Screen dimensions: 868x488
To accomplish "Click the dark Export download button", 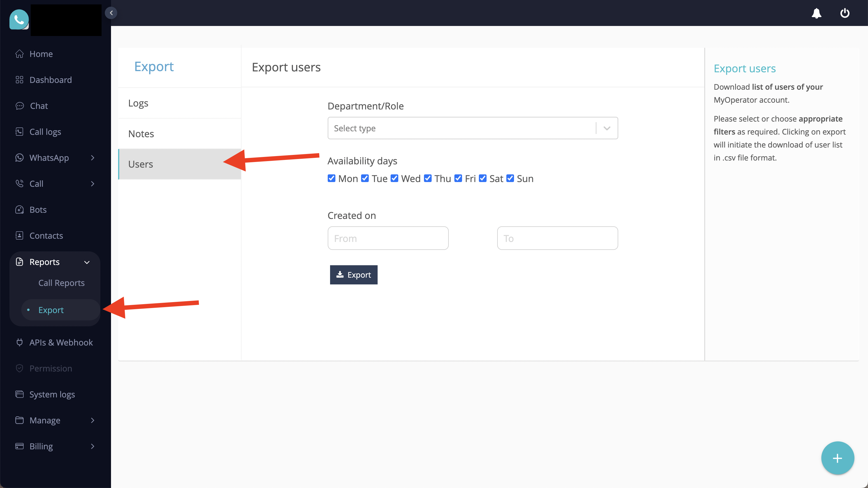I will click(353, 275).
